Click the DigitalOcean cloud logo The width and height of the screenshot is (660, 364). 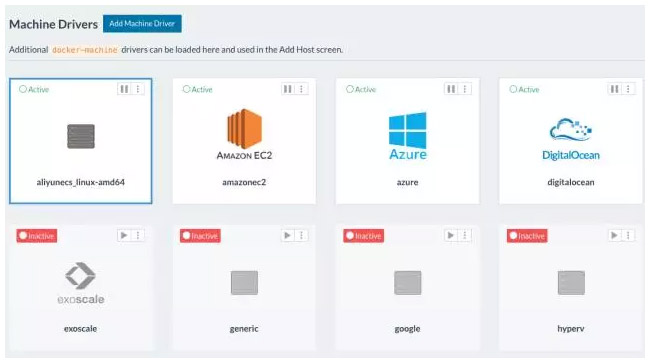coord(571,139)
